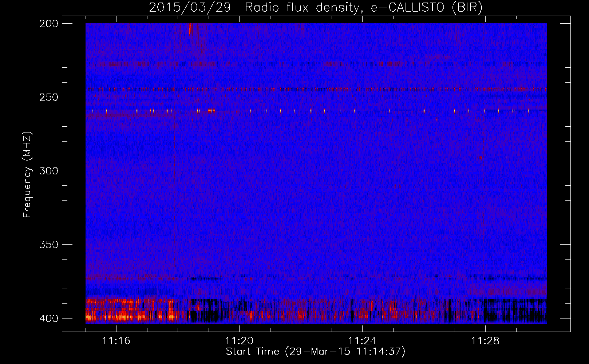Click the plot title '2015/03/29 Radio flux density, e-CALLISTO (BIR)'

[x=316, y=8]
